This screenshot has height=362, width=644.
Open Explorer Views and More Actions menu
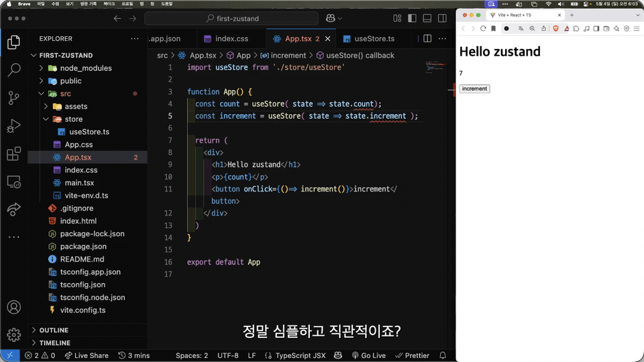(x=135, y=39)
